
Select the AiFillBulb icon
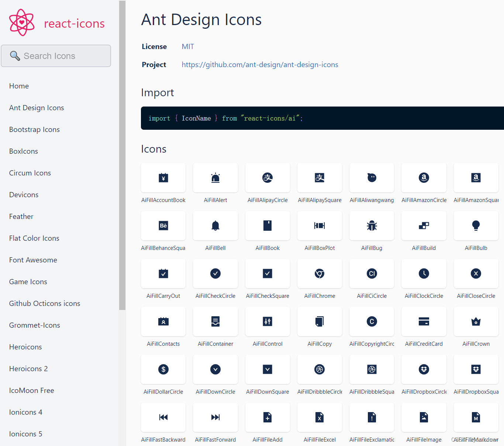pos(476,226)
